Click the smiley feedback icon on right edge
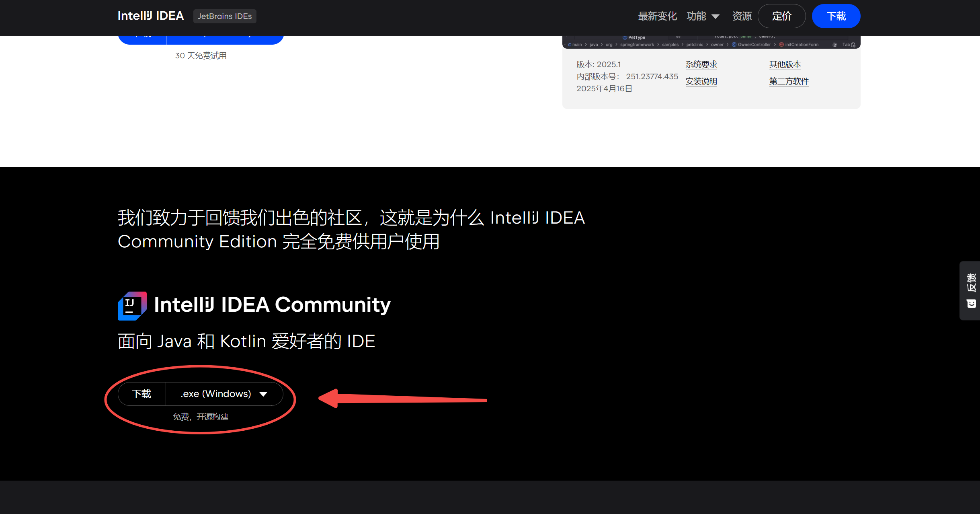The width and height of the screenshot is (980, 514). click(x=971, y=304)
